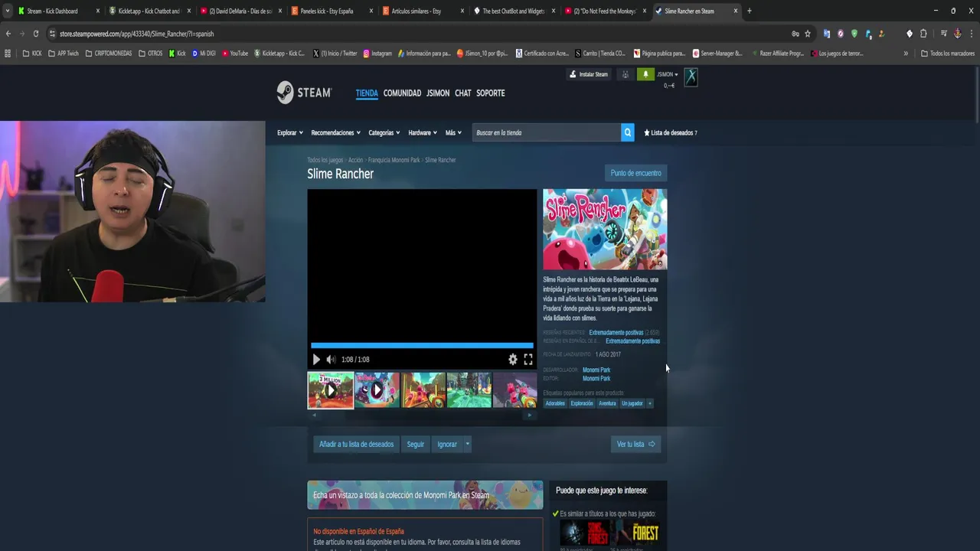Image resolution: width=980 pixels, height=551 pixels.
Task: Click the Slime Rancher capsule image
Action: [x=605, y=230]
